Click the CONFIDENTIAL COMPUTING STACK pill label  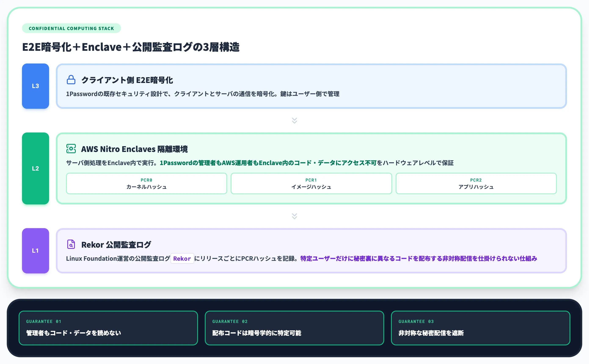[71, 28]
